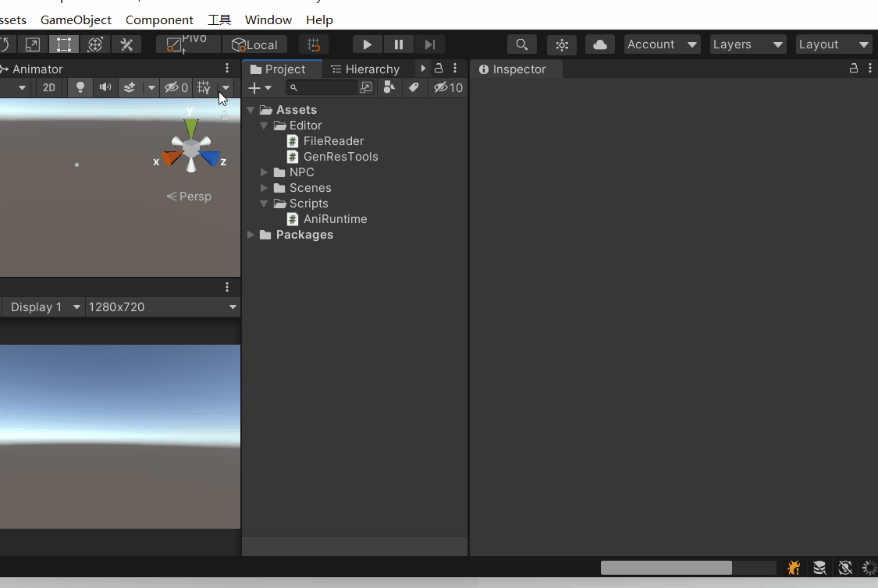Expand the Scenes folder
Screen dimensions: 878x588
coord(264,188)
